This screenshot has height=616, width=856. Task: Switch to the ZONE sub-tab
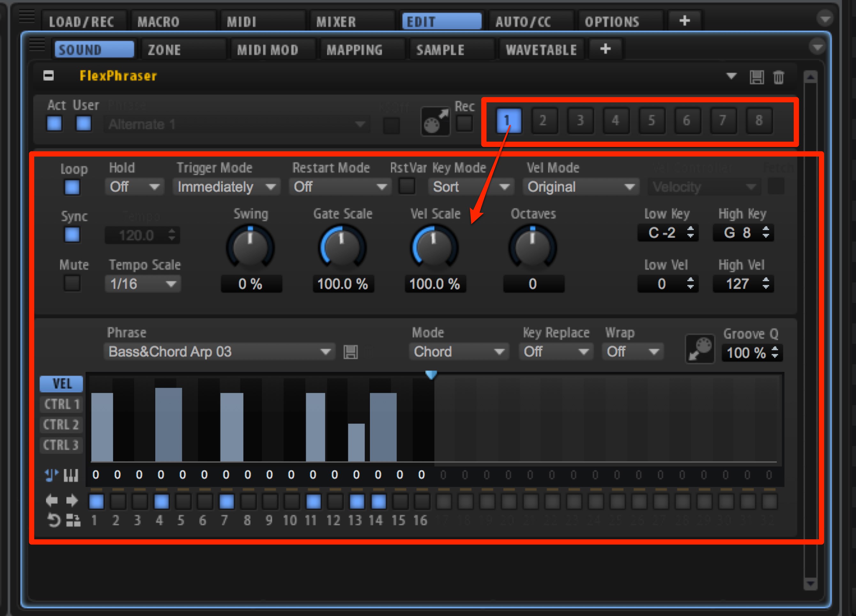click(x=183, y=50)
